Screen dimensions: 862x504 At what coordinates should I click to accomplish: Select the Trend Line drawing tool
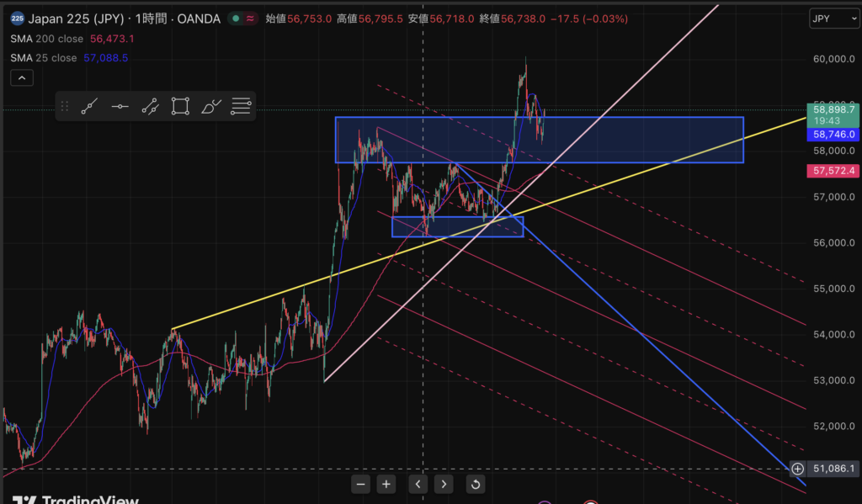click(x=90, y=106)
